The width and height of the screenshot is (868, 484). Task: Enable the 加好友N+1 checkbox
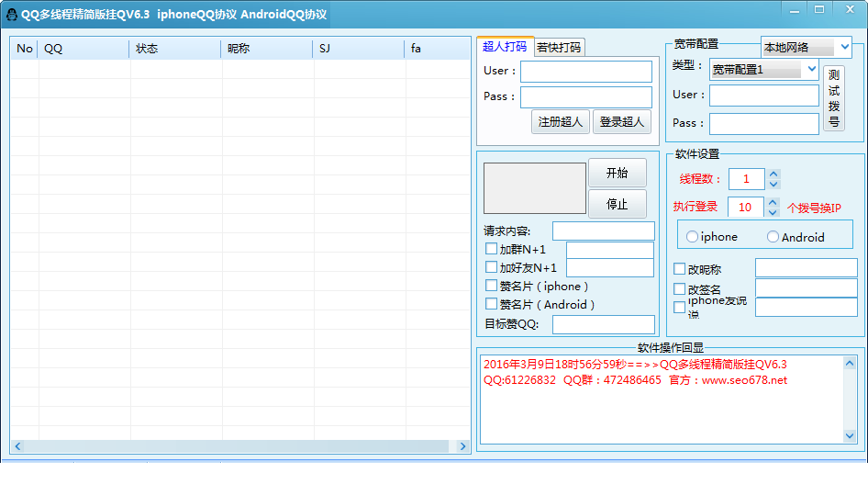tap(491, 267)
